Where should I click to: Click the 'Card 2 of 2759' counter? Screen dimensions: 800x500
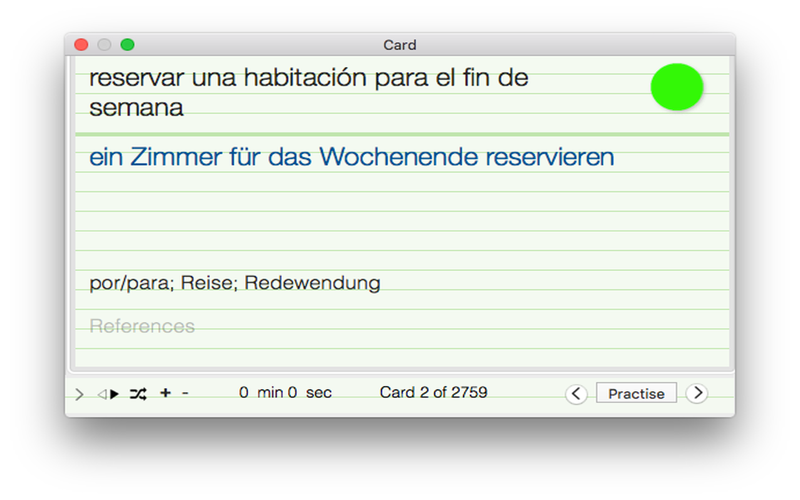tap(434, 392)
